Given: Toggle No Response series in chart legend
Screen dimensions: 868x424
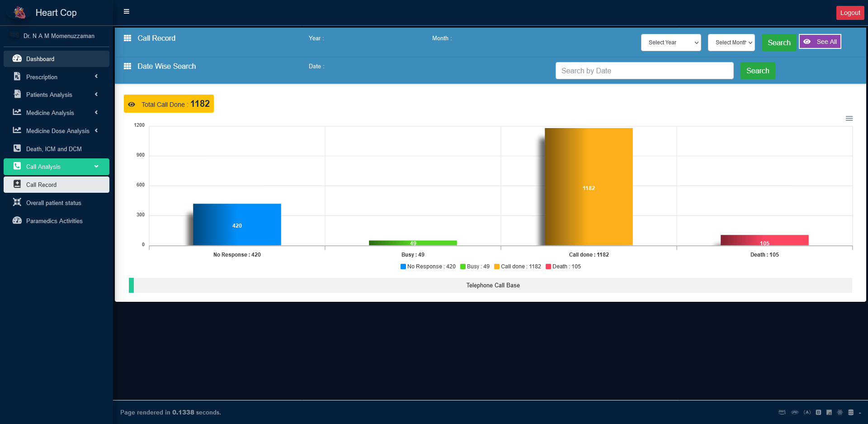Looking at the screenshot, I should pyautogui.click(x=428, y=267).
